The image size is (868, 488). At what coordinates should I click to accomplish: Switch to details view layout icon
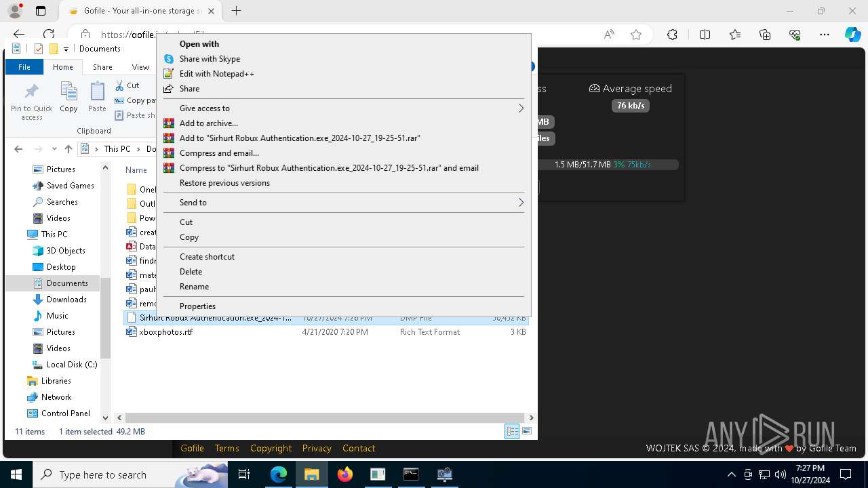click(x=512, y=431)
